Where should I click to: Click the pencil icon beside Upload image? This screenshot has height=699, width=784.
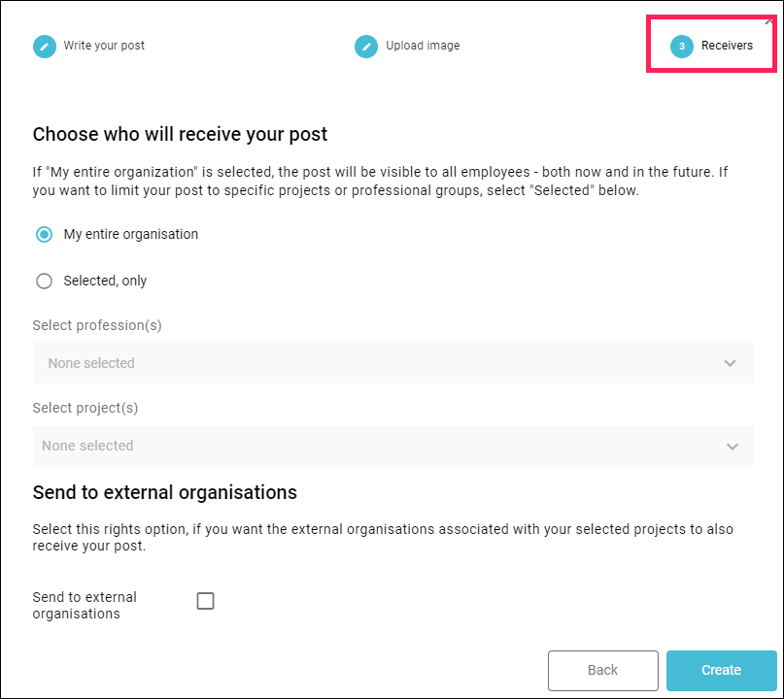pos(366,47)
